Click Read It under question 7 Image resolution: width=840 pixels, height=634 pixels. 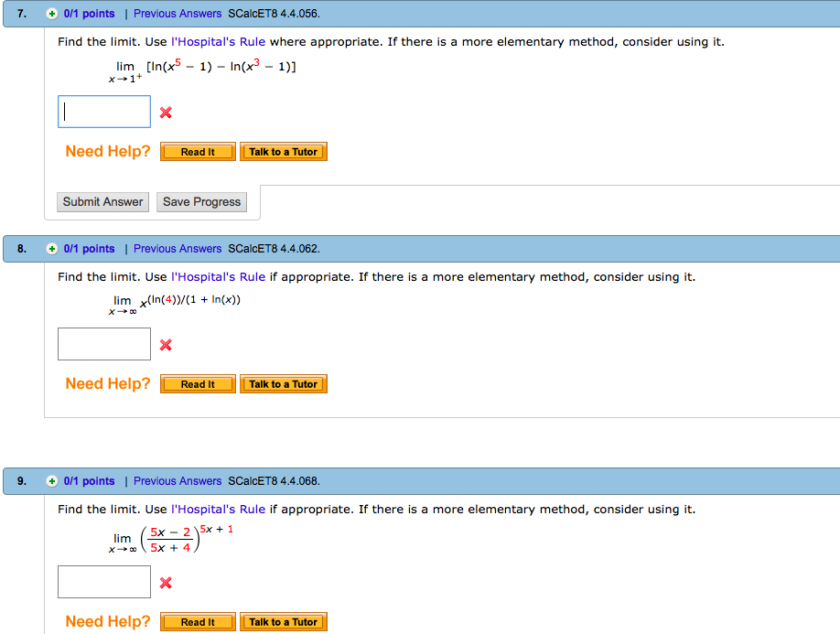click(x=197, y=151)
